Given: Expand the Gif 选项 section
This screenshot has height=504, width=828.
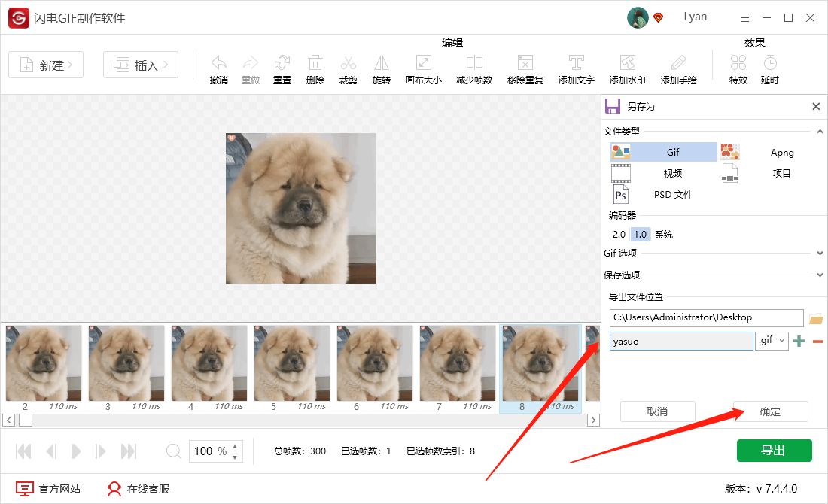Looking at the screenshot, I should pyautogui.click(x=819, y=253).
